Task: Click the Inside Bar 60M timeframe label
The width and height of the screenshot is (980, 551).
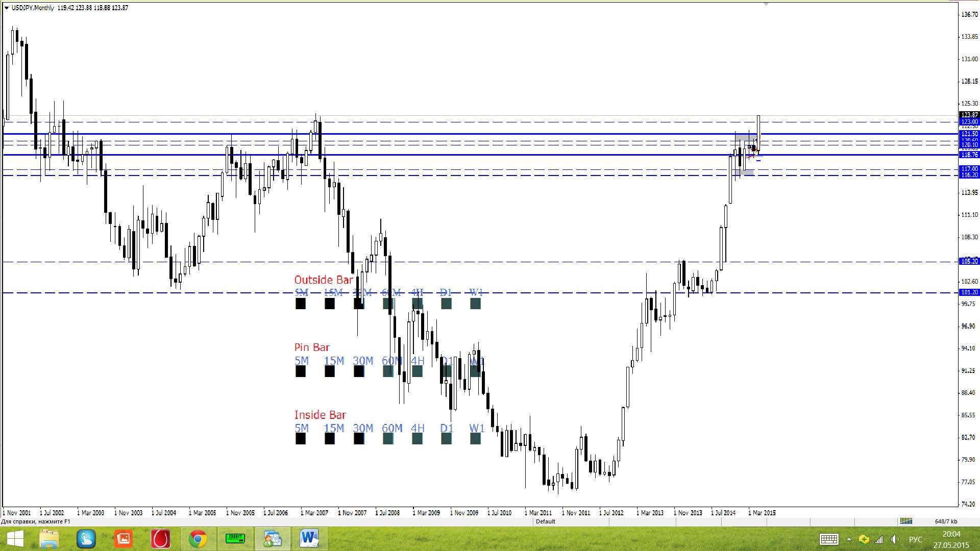Action: (x=392, y=428)
